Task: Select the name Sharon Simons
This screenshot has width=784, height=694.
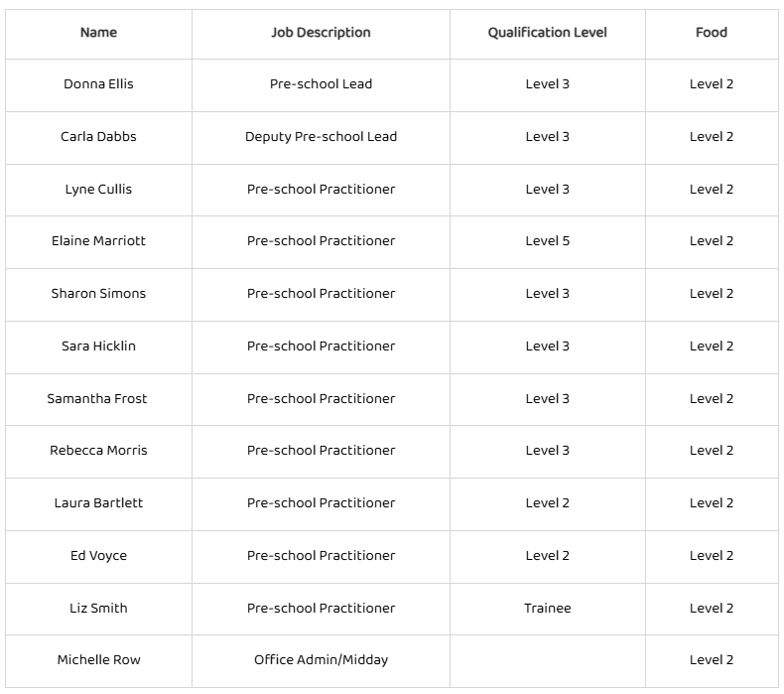Action: point(98,294)
